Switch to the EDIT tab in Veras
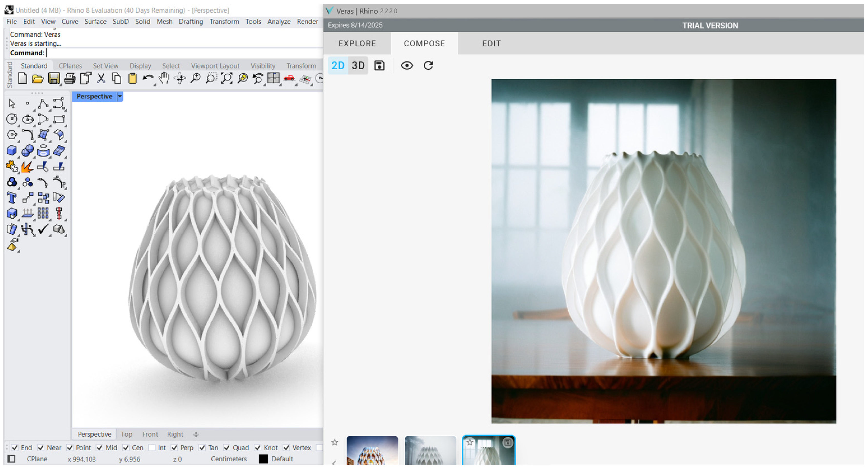 point(491,43)
